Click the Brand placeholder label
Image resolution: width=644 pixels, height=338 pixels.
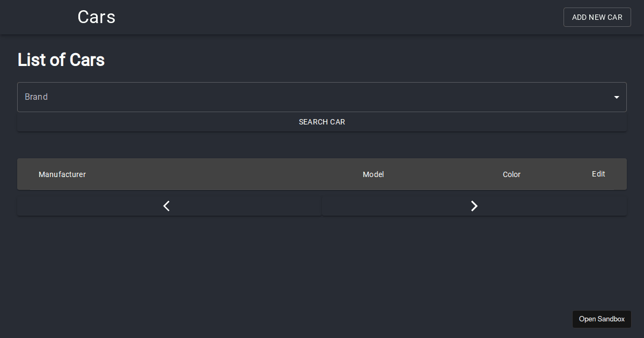(36, 97)
